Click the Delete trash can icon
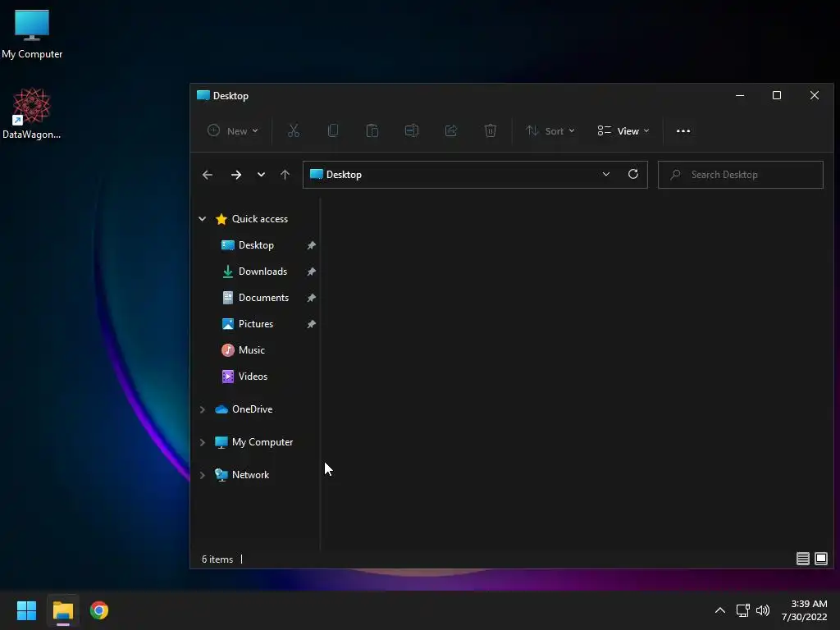Image resolution: width=840 pixels, height=630 pixels. pyautogui.click(x=491, y=130)
